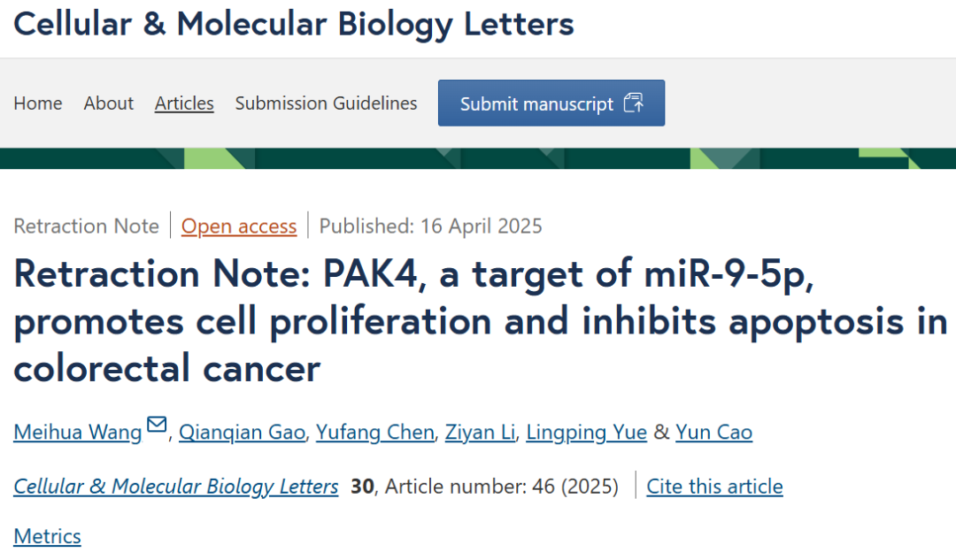956x560 pixels.
Task: Open author Yufang Chen's link
Action: pos(375,432)
